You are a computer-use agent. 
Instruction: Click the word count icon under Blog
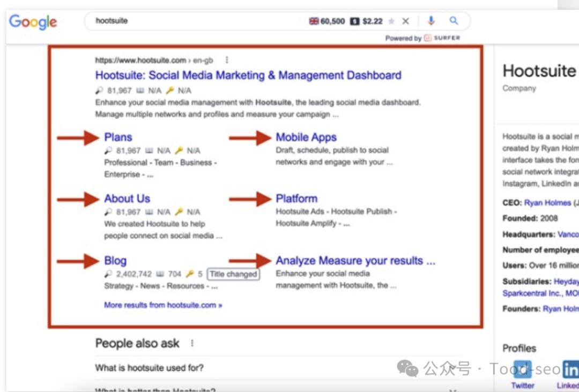pos(160,274)
